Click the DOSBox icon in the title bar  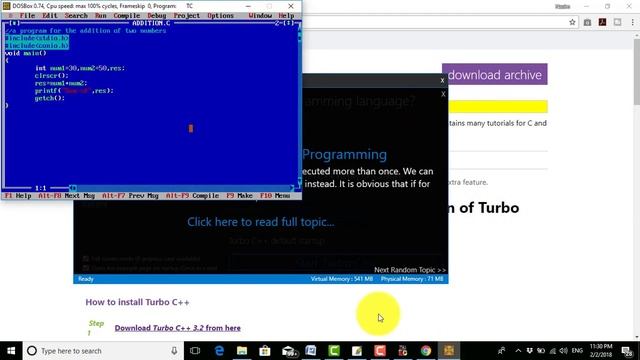tap(6, 6)
